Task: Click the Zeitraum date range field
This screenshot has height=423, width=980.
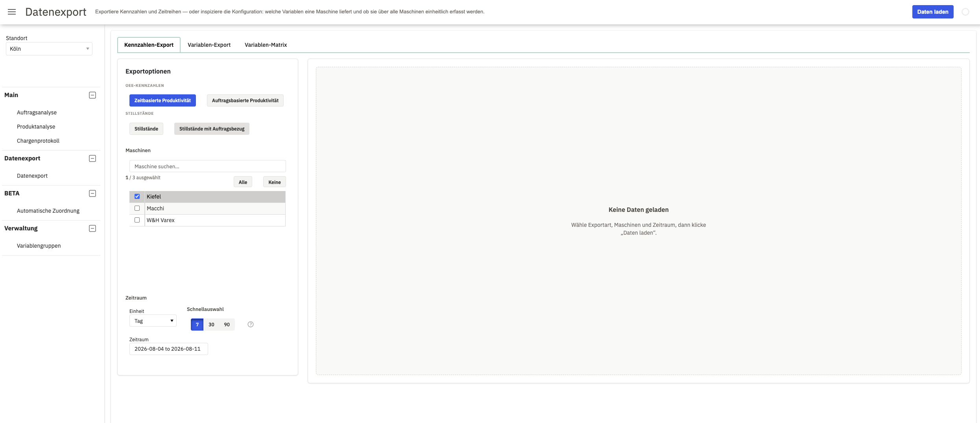Action: click(x=168, y=349)
